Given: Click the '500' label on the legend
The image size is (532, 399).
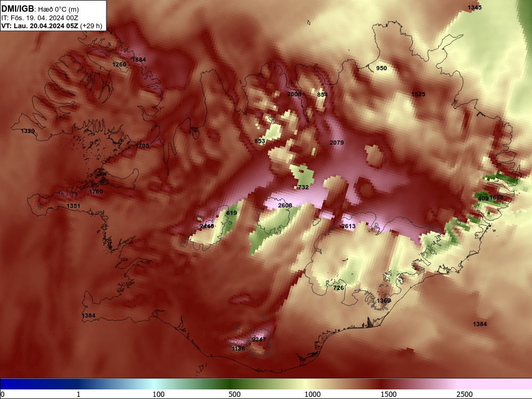Looking at the screenshot, I should (235, 394).
